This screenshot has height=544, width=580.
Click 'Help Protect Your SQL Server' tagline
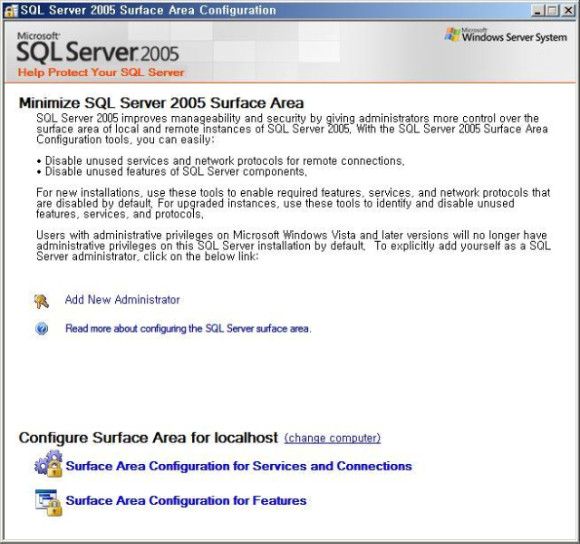click(101, 72)
